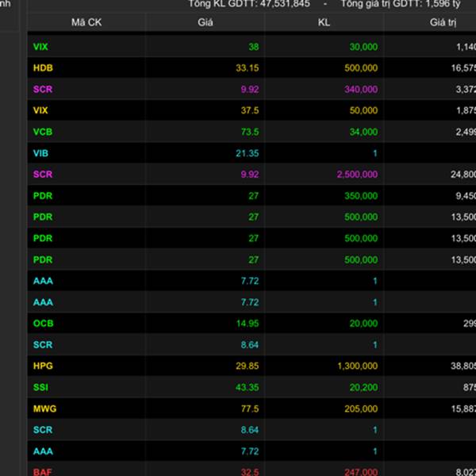The height and width of the screenshot is (476, 476).
Task: Select the HDB row's 500,000 volume
Action: (361, 67)
